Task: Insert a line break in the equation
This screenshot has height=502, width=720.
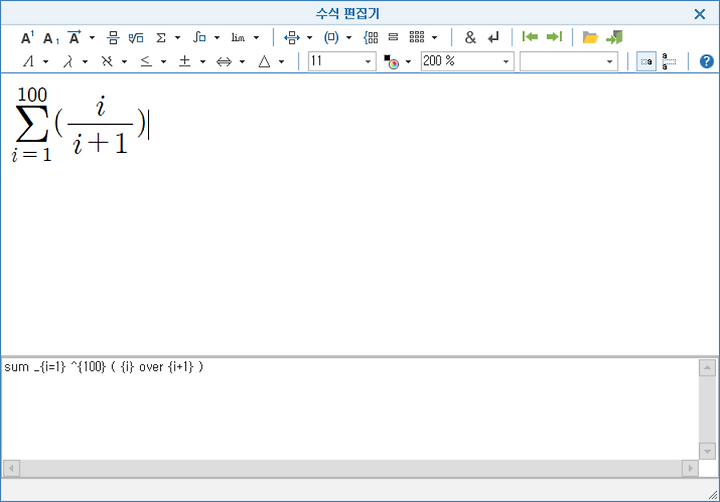Action: click(x=494, y=38)
